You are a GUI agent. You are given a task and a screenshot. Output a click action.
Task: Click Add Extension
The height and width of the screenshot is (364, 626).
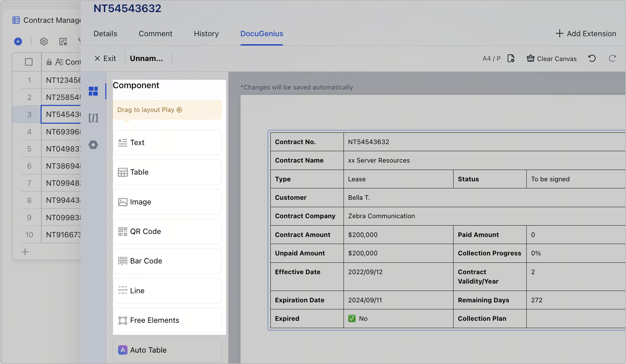point(586,34)
